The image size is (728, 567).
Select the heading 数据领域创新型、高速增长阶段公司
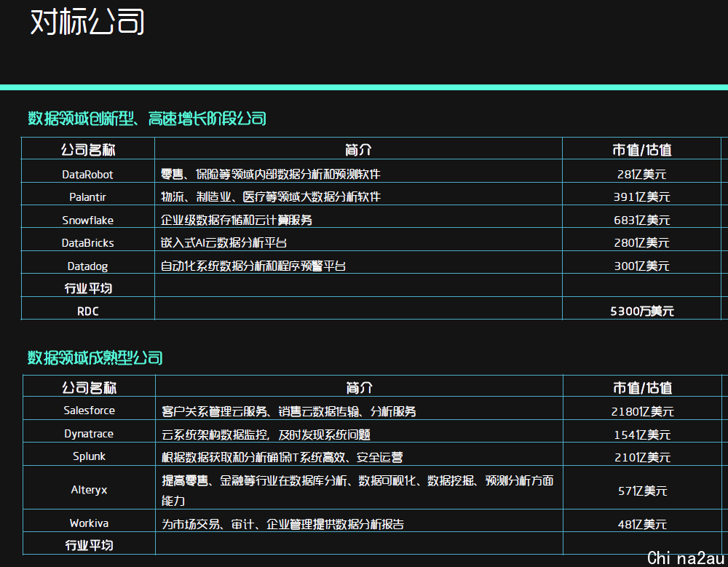[x=147, y=119]
